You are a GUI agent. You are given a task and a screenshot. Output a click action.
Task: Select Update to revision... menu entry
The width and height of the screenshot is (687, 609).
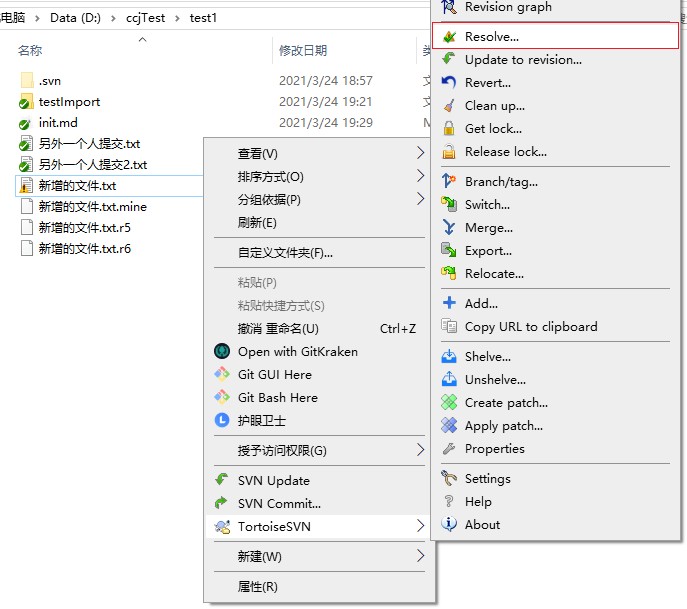pyautogui.click(x=522, y=60)
